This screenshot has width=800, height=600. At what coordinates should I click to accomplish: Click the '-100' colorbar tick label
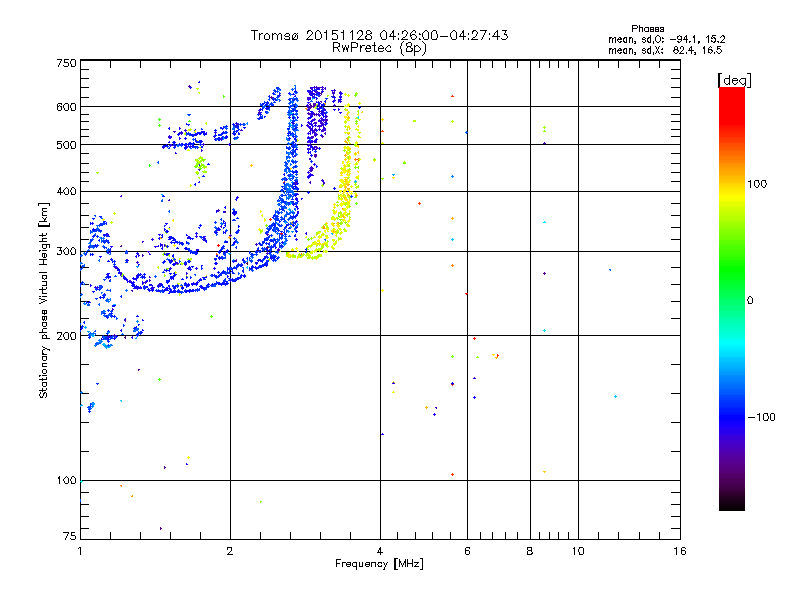pos(761,417)
